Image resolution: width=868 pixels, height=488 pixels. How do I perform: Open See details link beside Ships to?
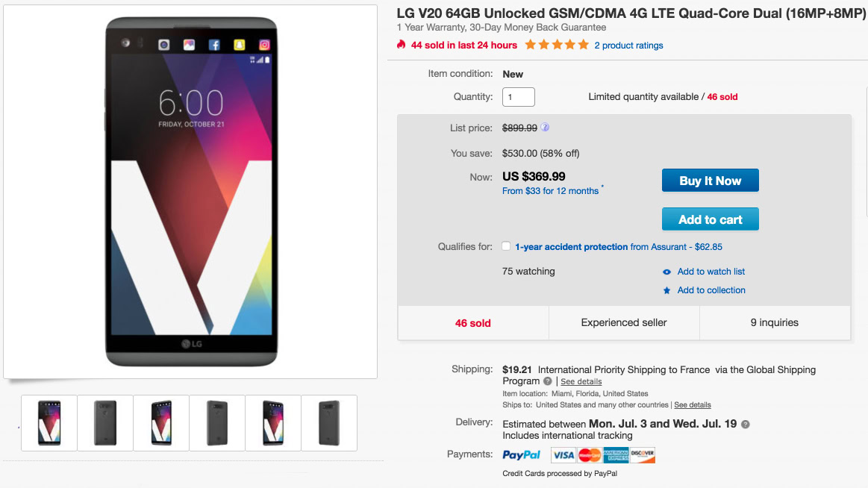pyautogui.click(x=693, y=405)
